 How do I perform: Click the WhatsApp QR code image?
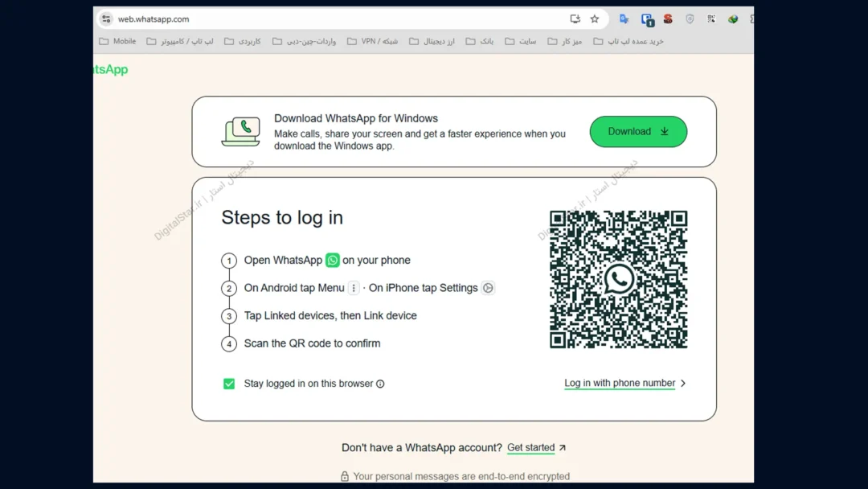[618, 279]
